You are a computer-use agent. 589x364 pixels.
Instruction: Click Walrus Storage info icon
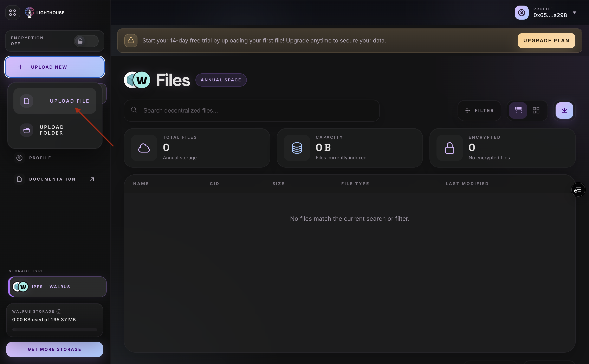pyautogui.click(x=59, y=311)
